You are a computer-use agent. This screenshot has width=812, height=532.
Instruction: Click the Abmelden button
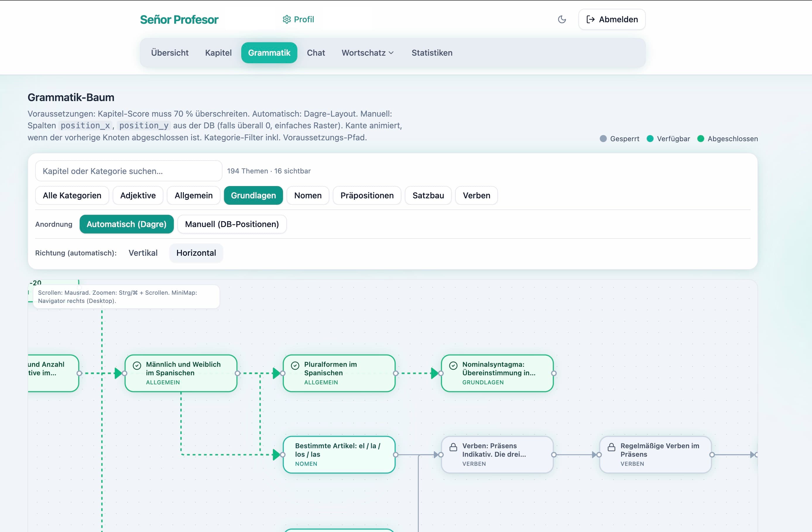point(612,19)
